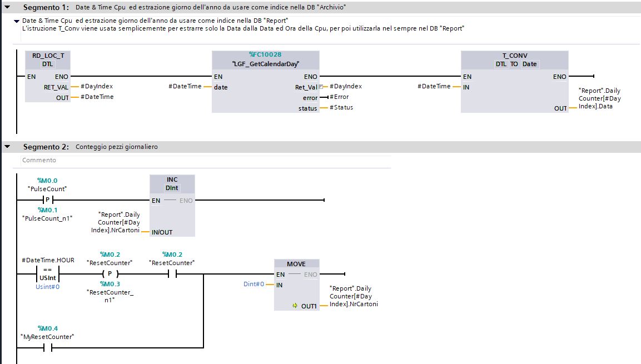This screenshot has width=641, height=364.
Task: Click #DateTime operand at T_CONV IN
Action: (x=434, y=86)
